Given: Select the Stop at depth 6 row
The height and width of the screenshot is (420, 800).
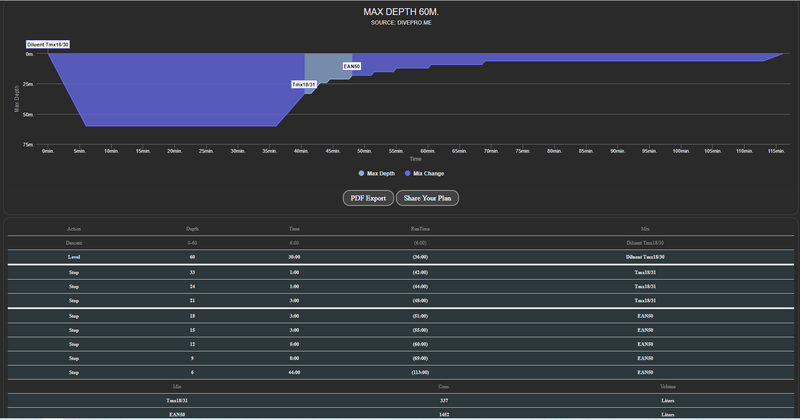Looking at the screenshot, I should coord(400,371).
